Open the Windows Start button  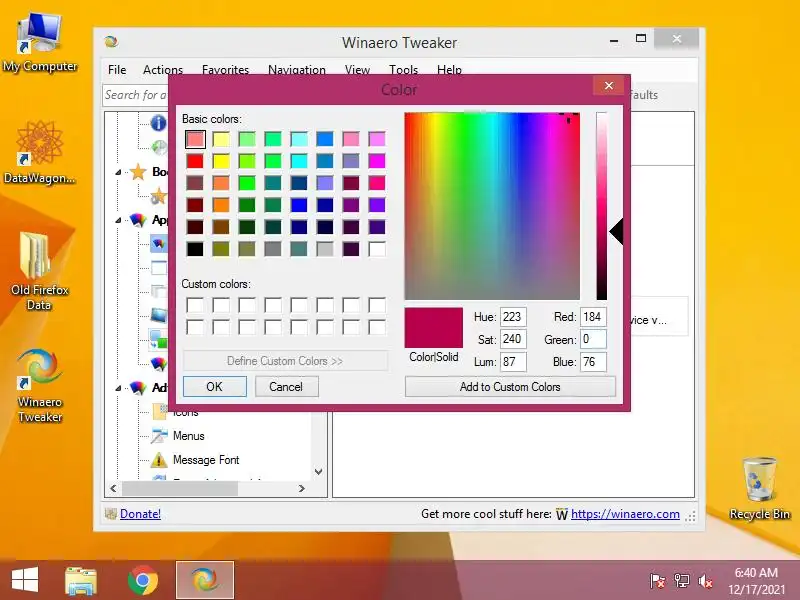tap(24, 580)
